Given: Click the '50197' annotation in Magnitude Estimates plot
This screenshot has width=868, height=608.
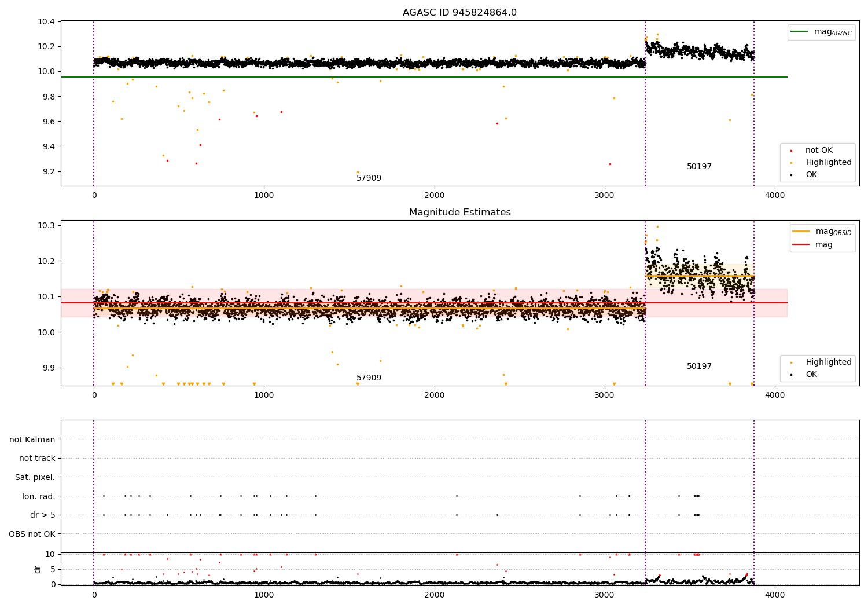Looking at the screenshot, I should (699, 367).
